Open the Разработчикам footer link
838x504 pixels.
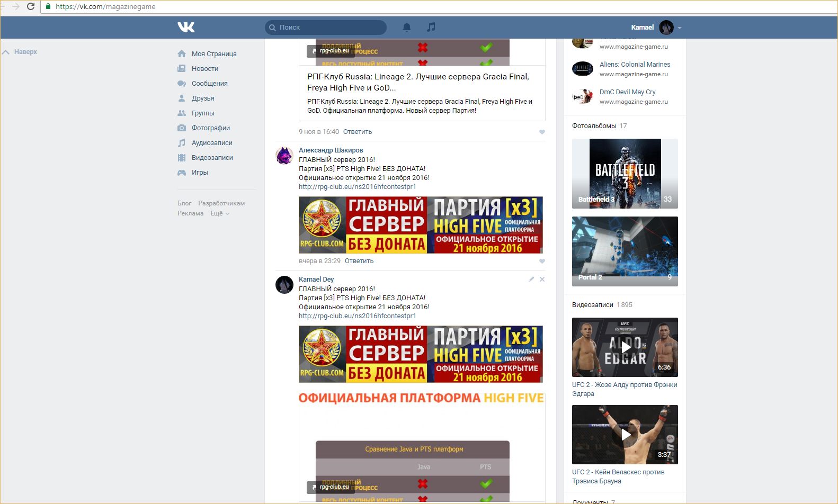click(x=221, y=203)
